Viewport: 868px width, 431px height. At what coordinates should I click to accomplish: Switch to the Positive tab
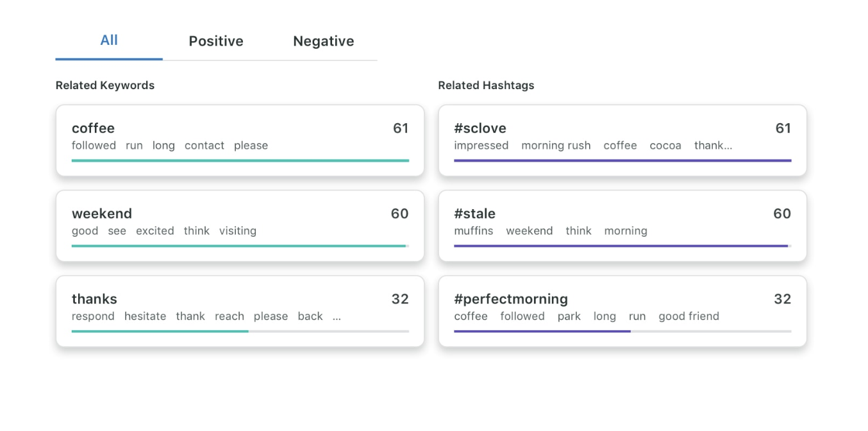216,41
